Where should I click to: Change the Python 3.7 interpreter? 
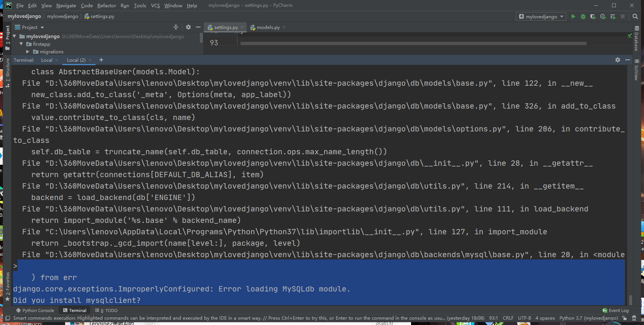[x=589, y=318]
